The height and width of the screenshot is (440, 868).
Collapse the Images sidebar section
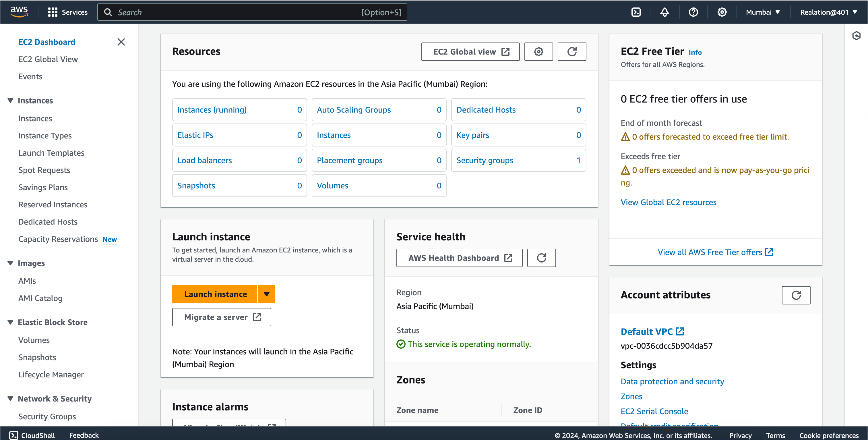click(x=10, y=263)
